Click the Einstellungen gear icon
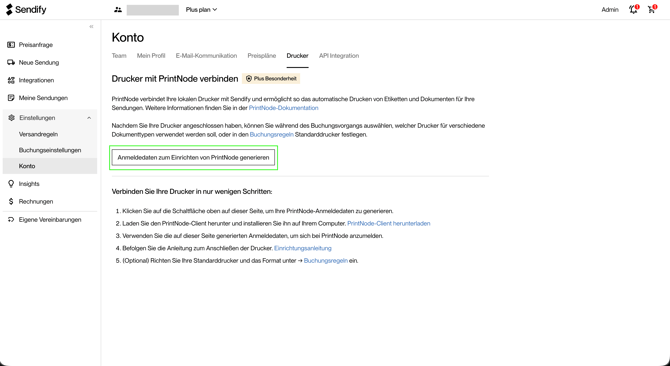 [12, 118]
